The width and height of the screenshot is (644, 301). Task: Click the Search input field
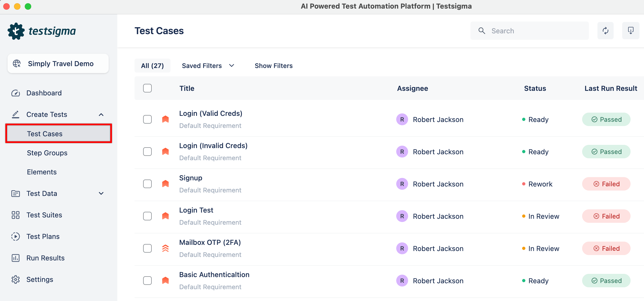(x=529, y=31)
